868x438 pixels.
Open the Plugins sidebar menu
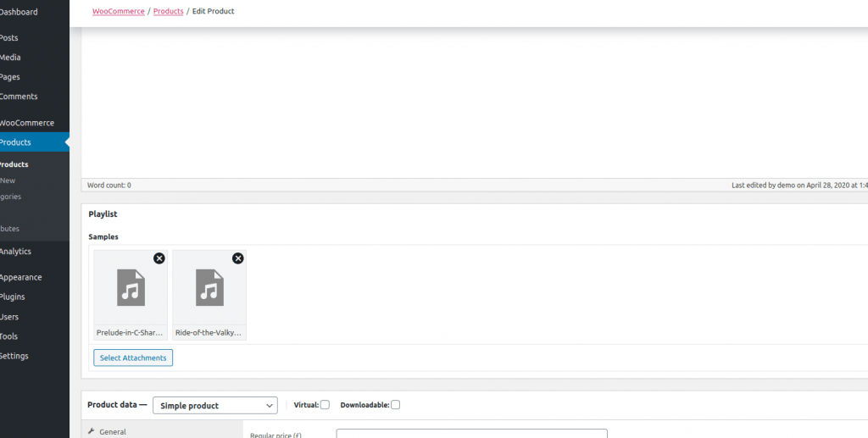12,297
